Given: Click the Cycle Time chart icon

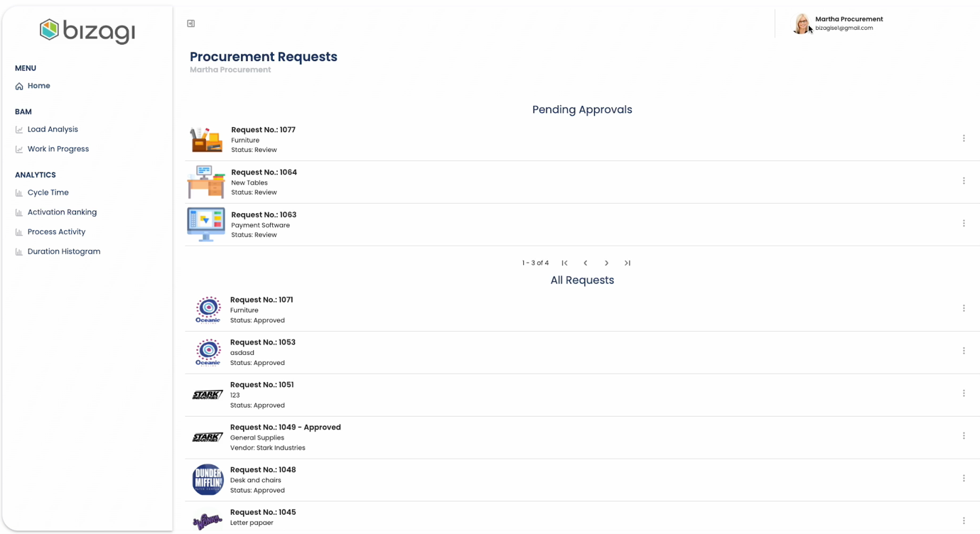Looking at the screenshot, I should point(19,193).
